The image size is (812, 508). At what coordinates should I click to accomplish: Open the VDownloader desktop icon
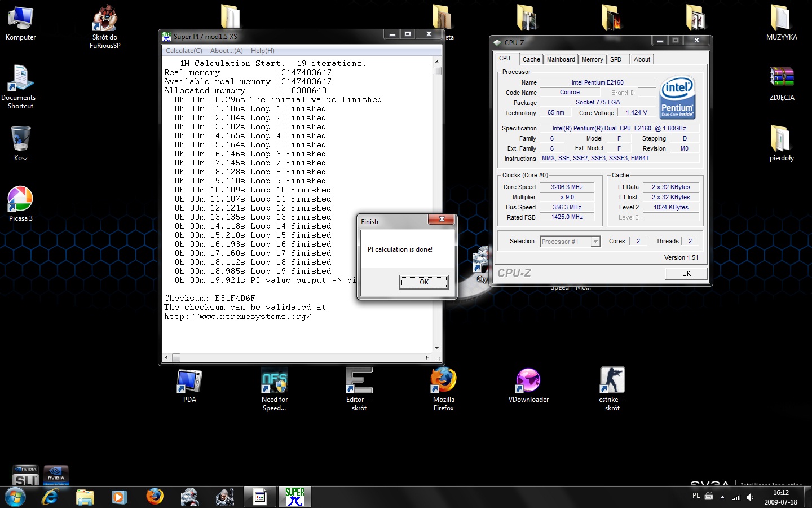(x=528, y=380)
